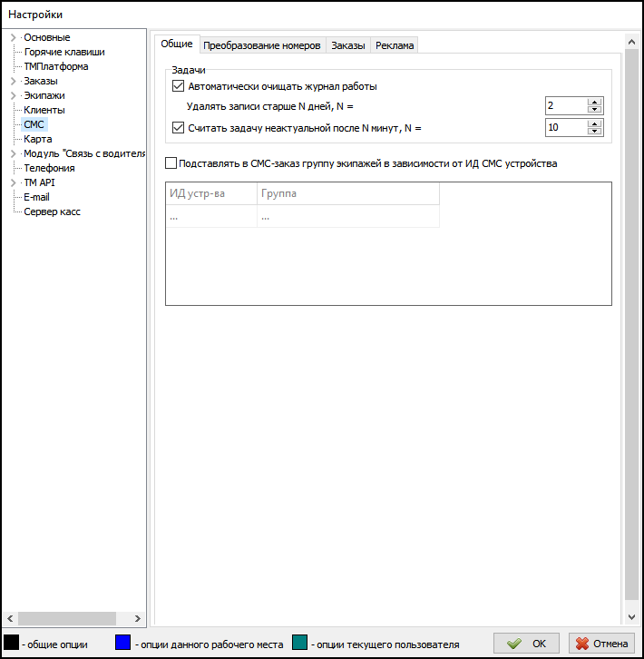Image resolution: width=644 pixels, height=659 pixels.
Task: Click the OK button
Action: click(x=527, y=643)
